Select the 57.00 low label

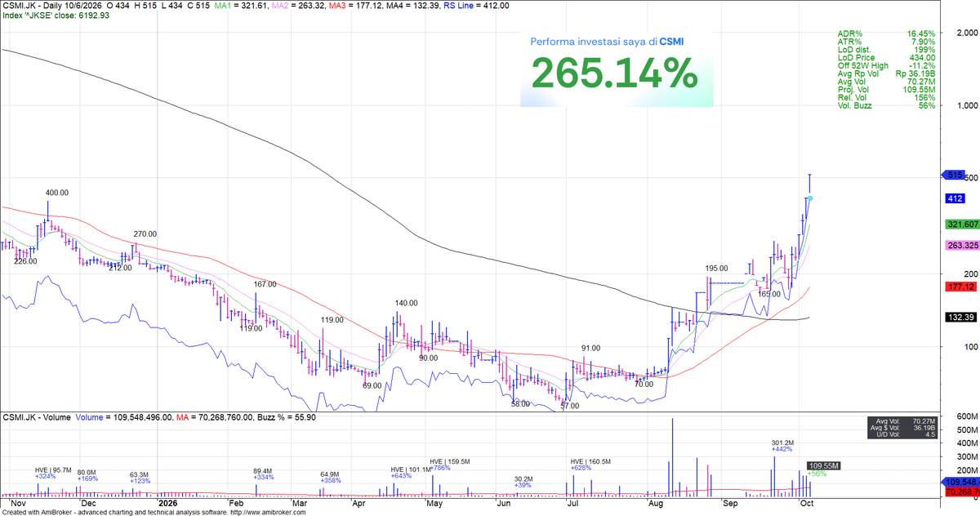click(569, 406)
